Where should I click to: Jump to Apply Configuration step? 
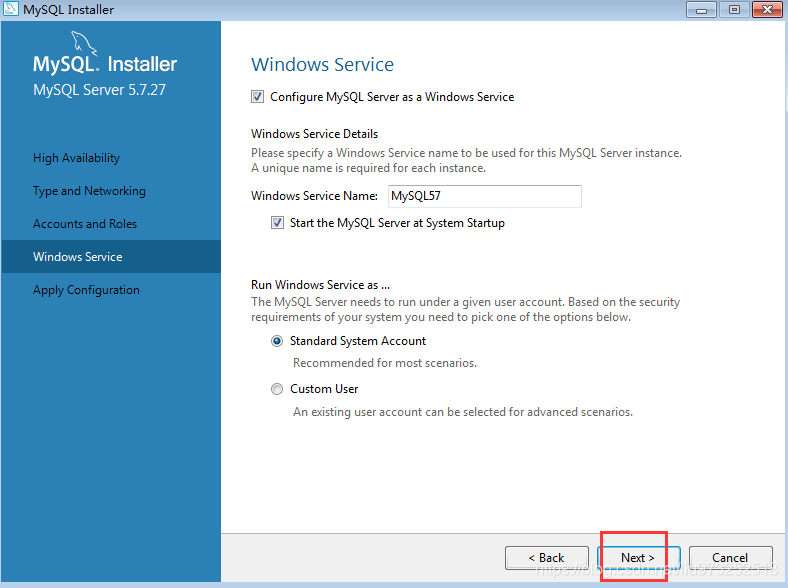(x=86, y=290)
